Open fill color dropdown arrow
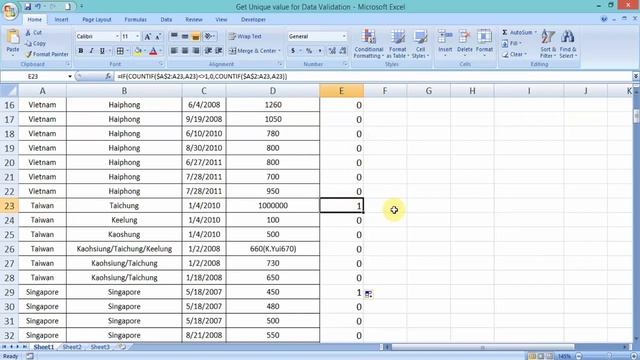This screenshot has width=640, height=360. tap(145, 51)
